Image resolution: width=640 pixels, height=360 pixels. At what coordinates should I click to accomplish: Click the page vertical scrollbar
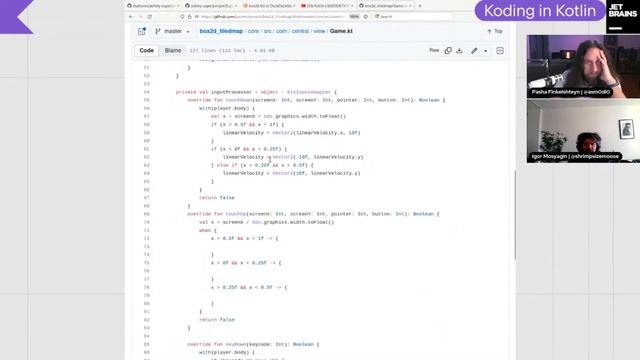515,214
